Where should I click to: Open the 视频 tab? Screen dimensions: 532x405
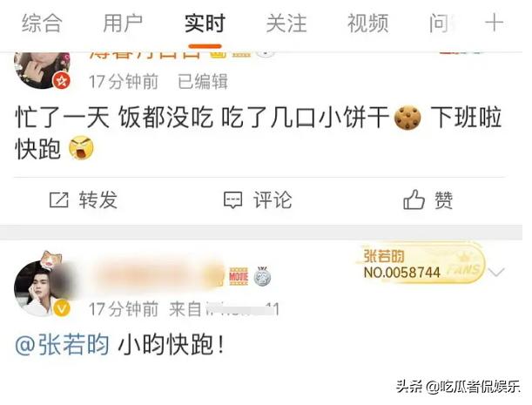368,24
